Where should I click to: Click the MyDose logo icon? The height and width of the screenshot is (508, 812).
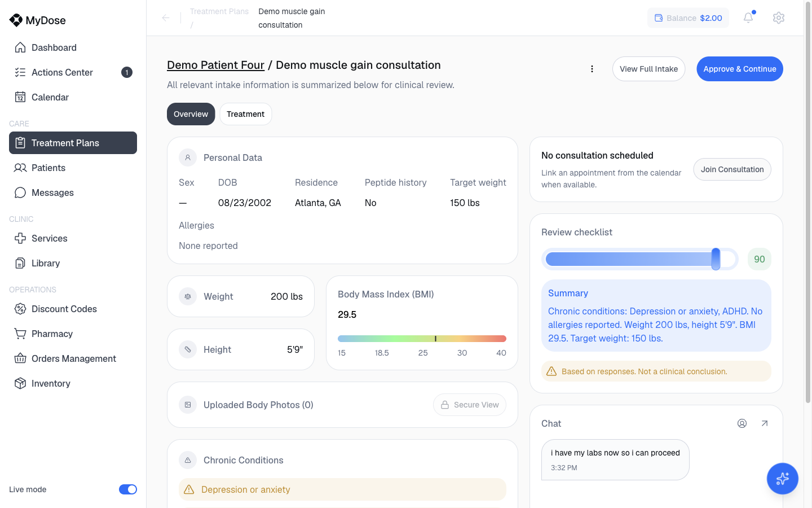coord(16,20)
